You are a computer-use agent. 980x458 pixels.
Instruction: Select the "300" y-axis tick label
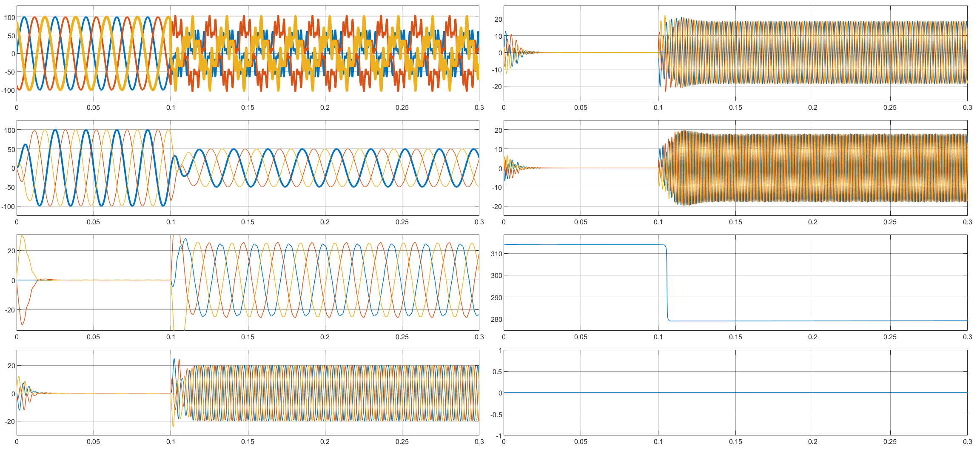tap(496, 275)
